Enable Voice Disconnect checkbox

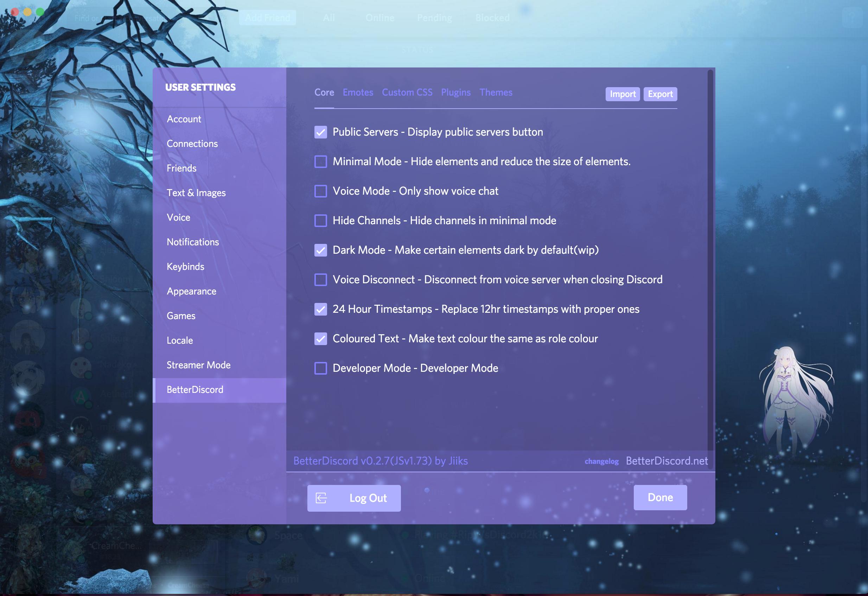click(321, 280)
